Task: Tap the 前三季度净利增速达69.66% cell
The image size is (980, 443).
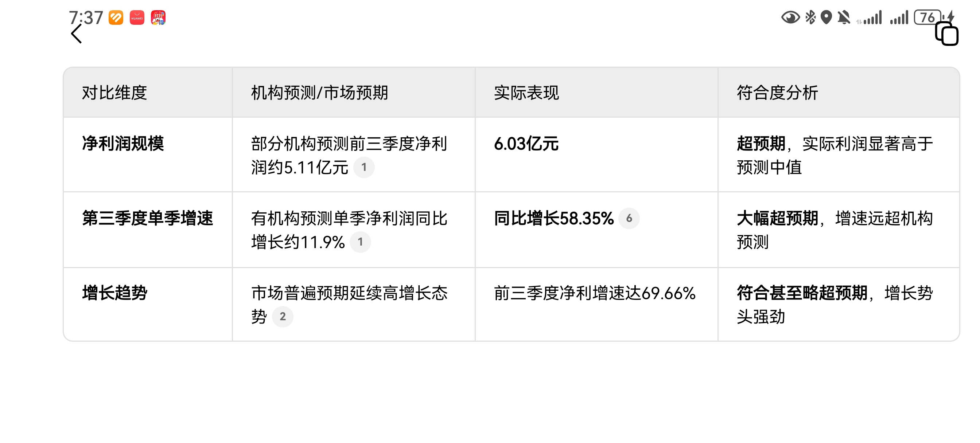Action: [594, 293]
